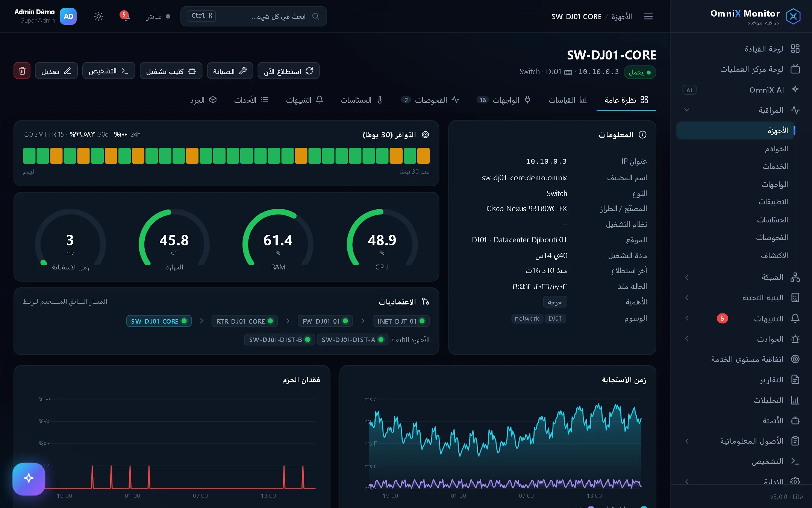Viewport: 812px width, 508px height.
Task: Expand the التنبيهات sidebar section
Action: 687,318
